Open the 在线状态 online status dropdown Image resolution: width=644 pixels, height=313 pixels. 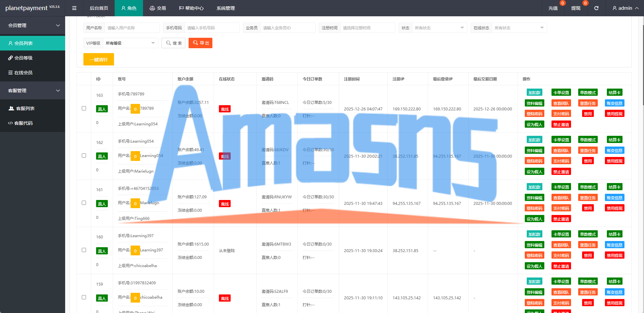pos(519,28)
